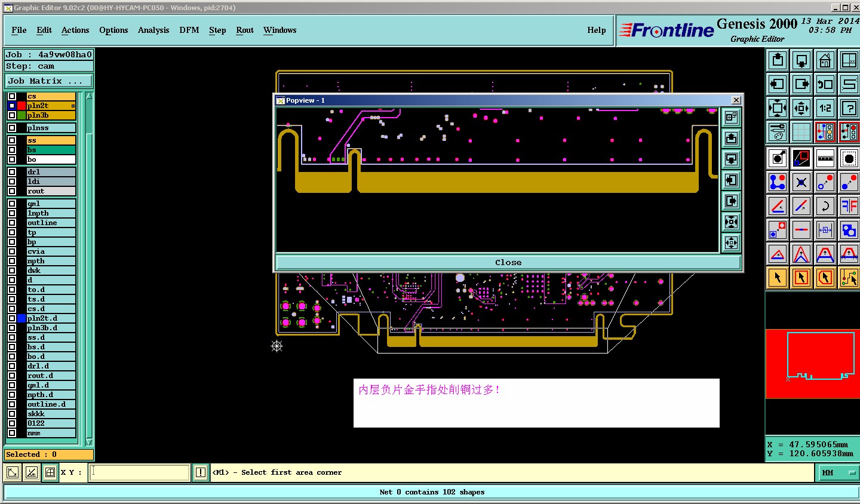Click the grid snap icon beside XY label
The height and width of the screenshot is (504, 860).
pos(50,472)
